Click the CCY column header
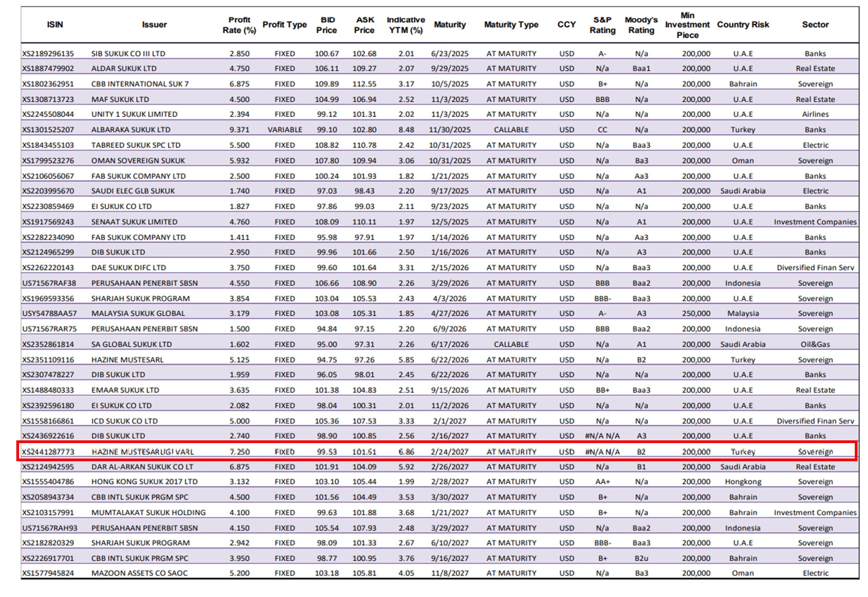 point(567,25)
